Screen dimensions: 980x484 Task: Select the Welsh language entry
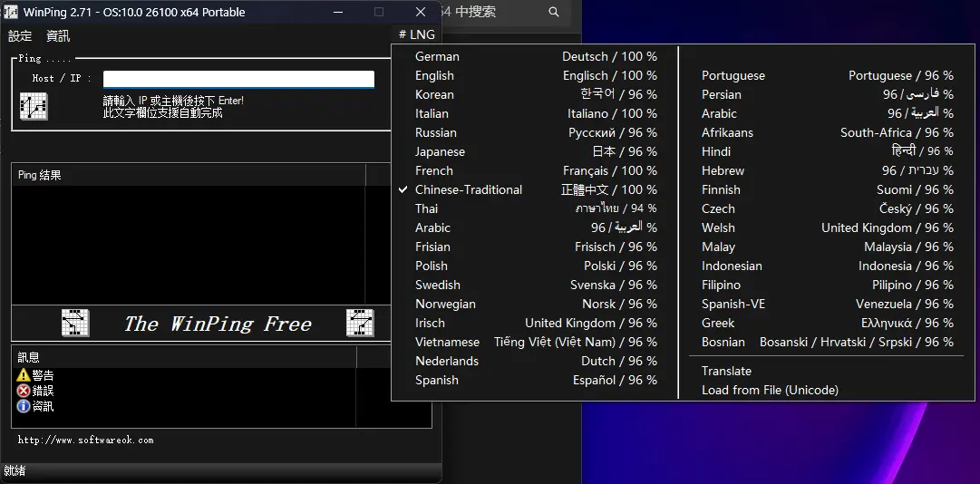[x=826, y=227]
